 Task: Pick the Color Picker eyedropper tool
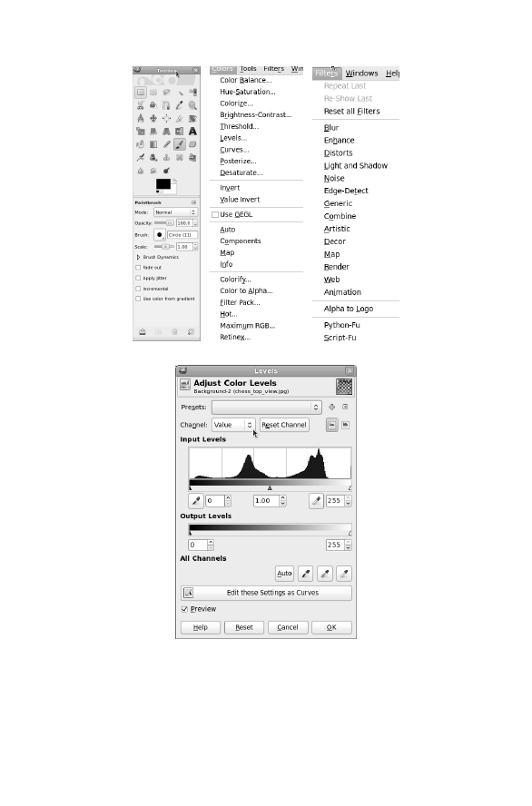(180, 105)
